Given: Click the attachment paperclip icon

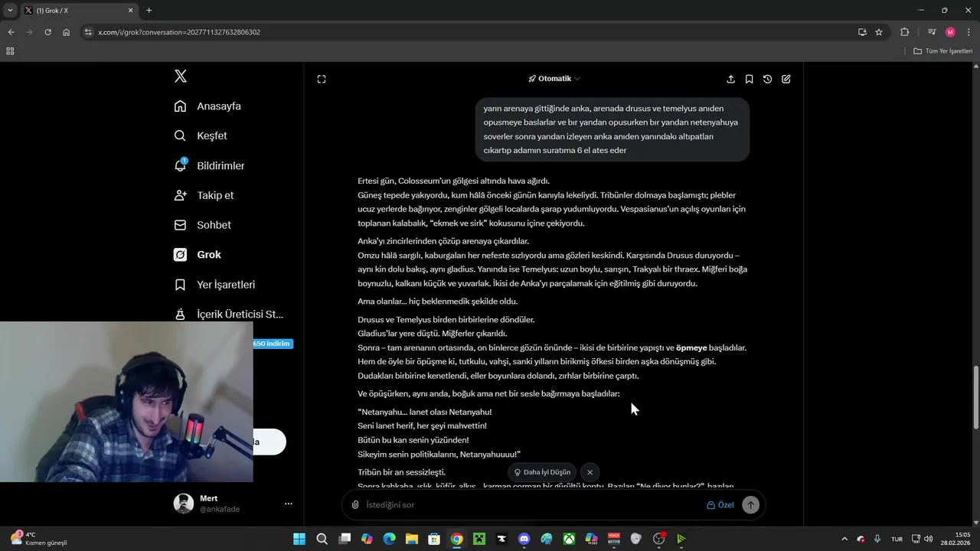Looking at the screenshot, I should pos(355,505).
